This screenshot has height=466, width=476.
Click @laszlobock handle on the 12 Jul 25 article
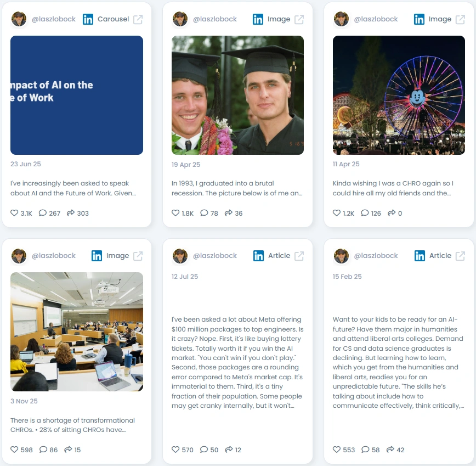(x=215, y=256)
